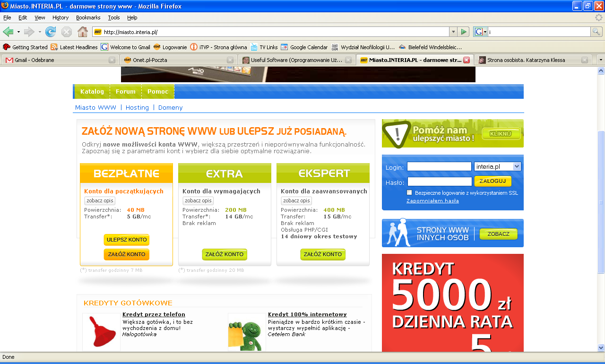Click ZAŁÓŻ KONTO under EXTRA plan
605x364 pixels.
click(x=225, y=254)
